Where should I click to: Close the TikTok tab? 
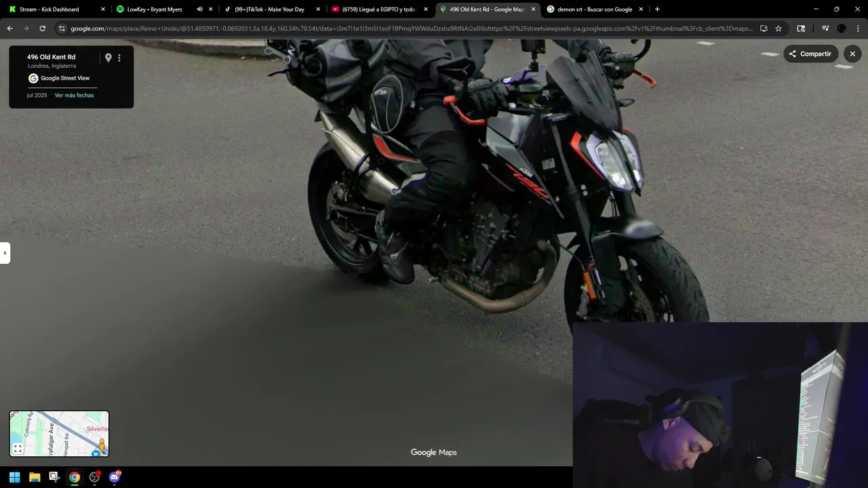pyautogui.click(x=318, y=9)
